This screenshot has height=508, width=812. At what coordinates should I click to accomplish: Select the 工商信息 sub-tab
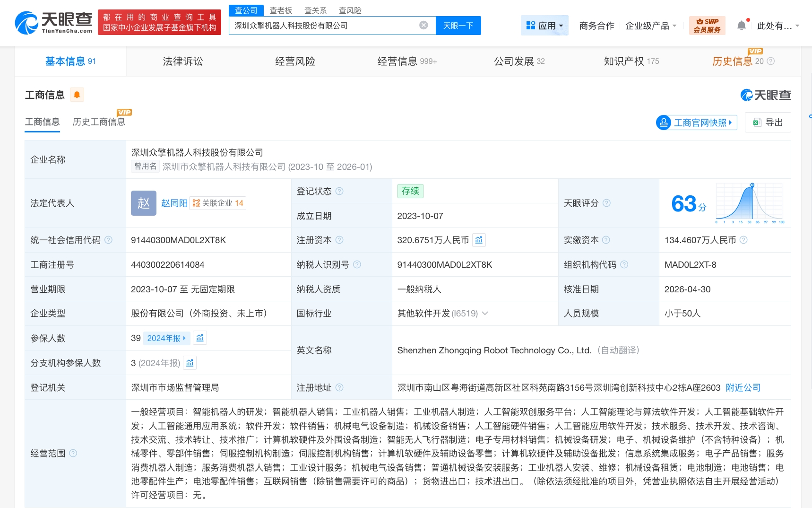click(x=42, y=122)
